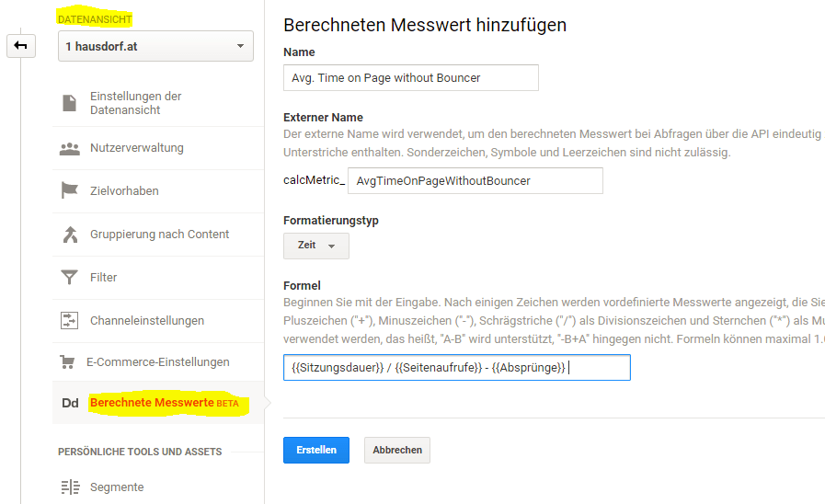Open the Zielvorhaben settings entry

124,191
